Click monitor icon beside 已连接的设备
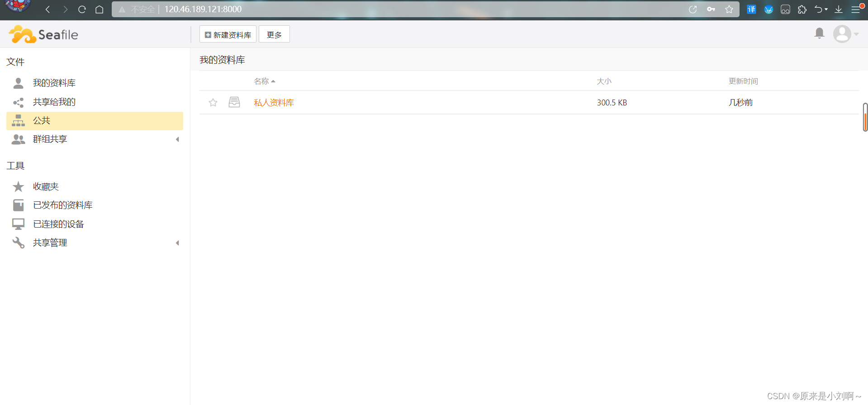This screenshot has width=868, height=405. tap(18, 224)
